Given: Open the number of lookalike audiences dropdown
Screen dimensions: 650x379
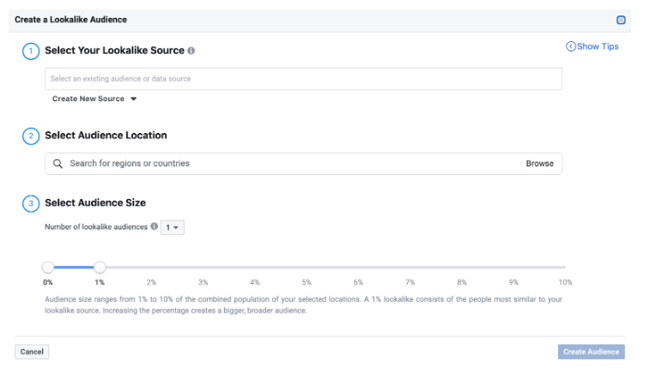Looking at the screenshot, I should [172, 227].
